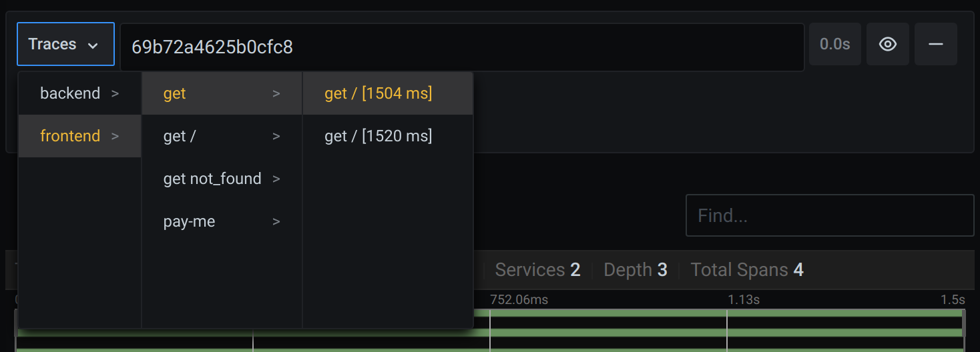Click the 1.13s timeline tick
The image size is (980, 352).
pos(743,299)
